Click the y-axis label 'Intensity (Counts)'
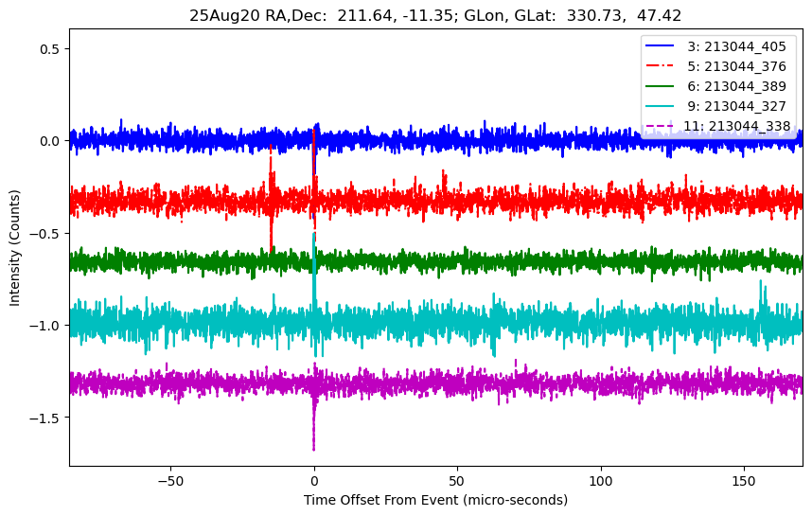This screenshot has width=812, height=516. (x=14, y=248)
